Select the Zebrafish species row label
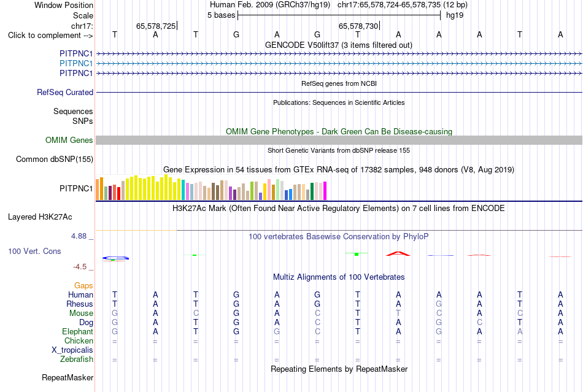The width and height of the screenshot is (583, 392). coord(76,359)
